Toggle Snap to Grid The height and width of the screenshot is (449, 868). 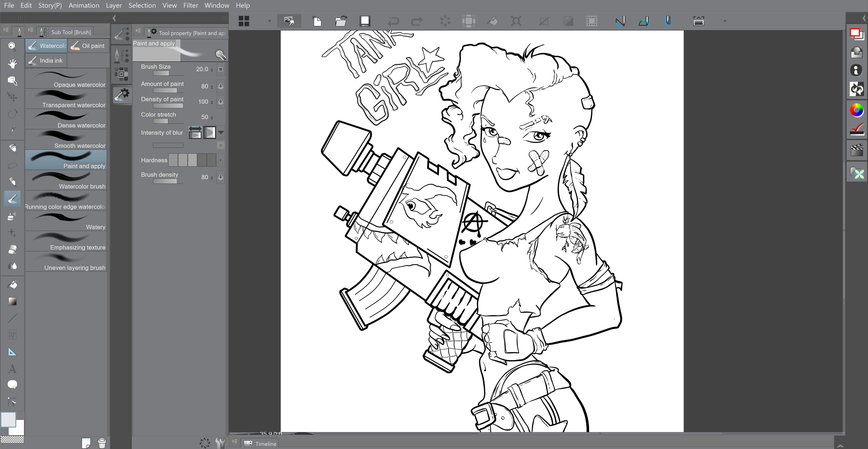668,21
